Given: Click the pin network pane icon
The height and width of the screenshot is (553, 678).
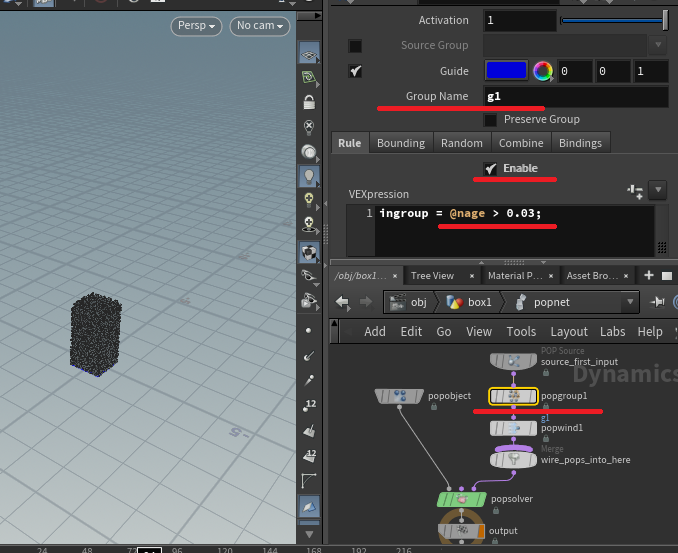Looking at the screenshot, I should click(657, 302).
